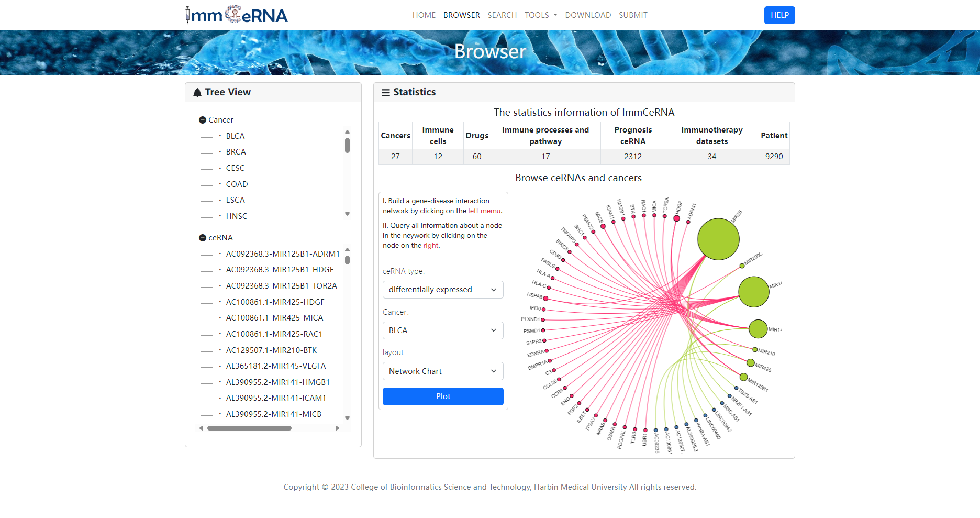Click the large MIR25 node in network
This screenshot has height=518, width=980.
(x=718, y=239)
